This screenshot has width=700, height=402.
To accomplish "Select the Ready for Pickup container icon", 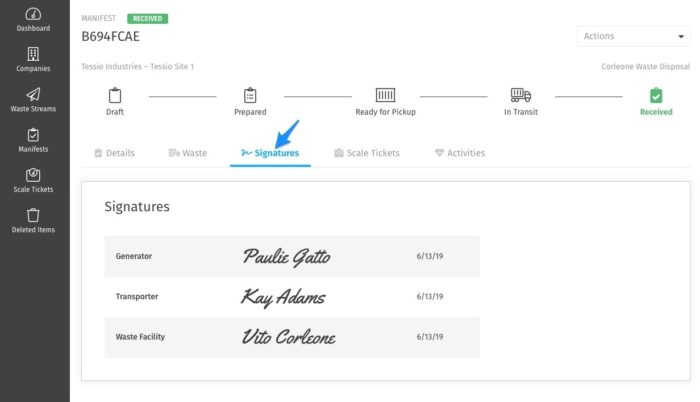I will click(385, 95).
